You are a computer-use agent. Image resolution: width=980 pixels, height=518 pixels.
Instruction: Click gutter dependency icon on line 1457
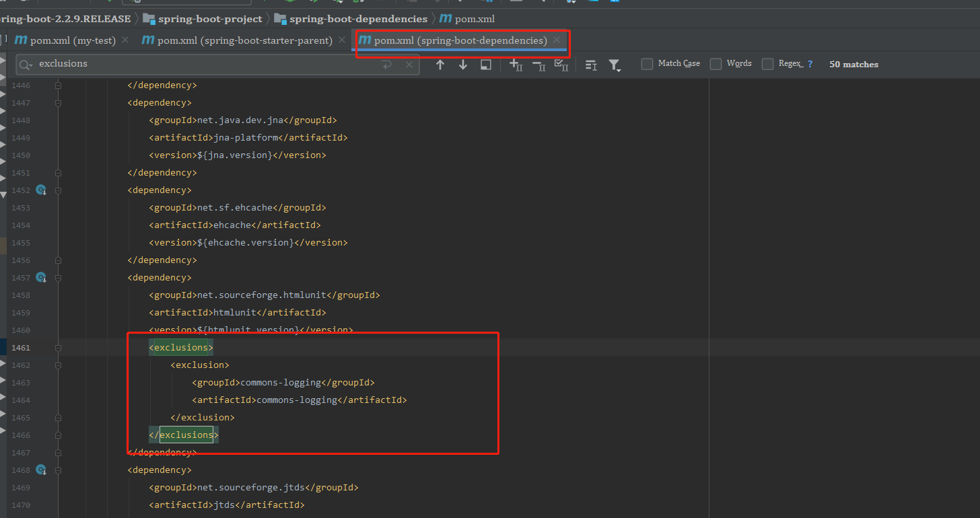(41, 278)
